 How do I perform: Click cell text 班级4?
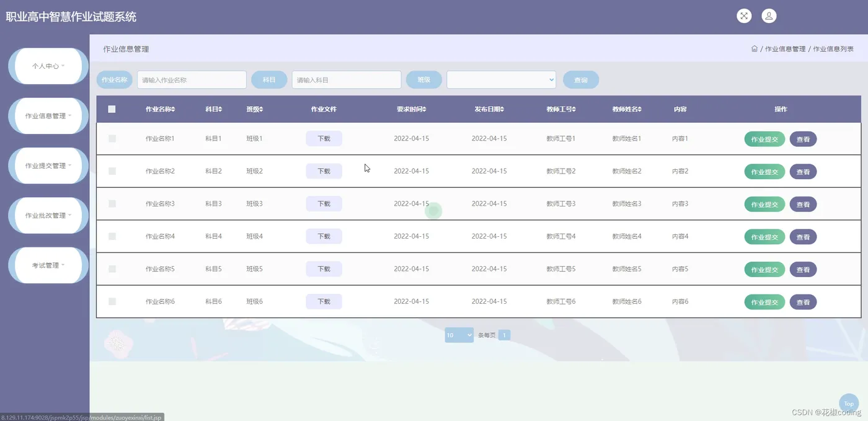[255, 236]
